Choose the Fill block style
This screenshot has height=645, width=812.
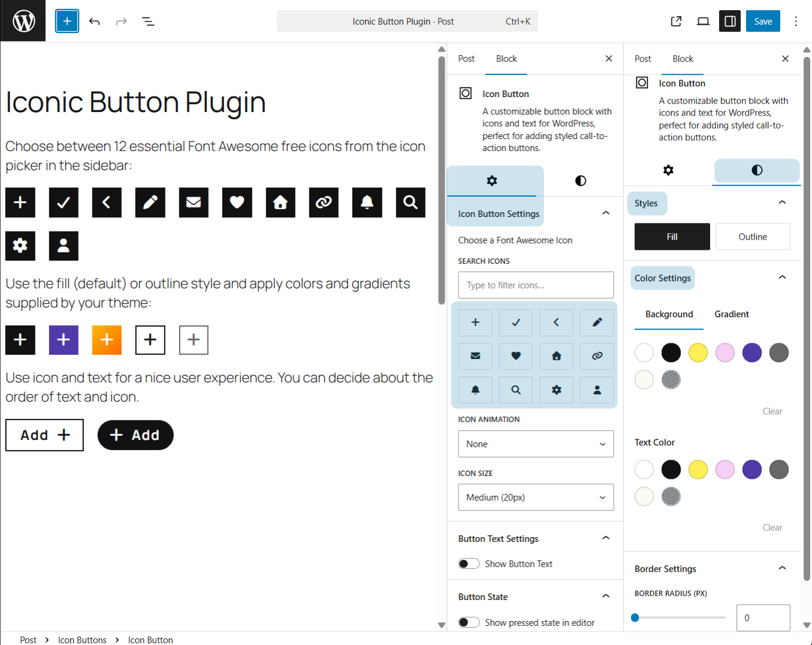tap(672, 237)
